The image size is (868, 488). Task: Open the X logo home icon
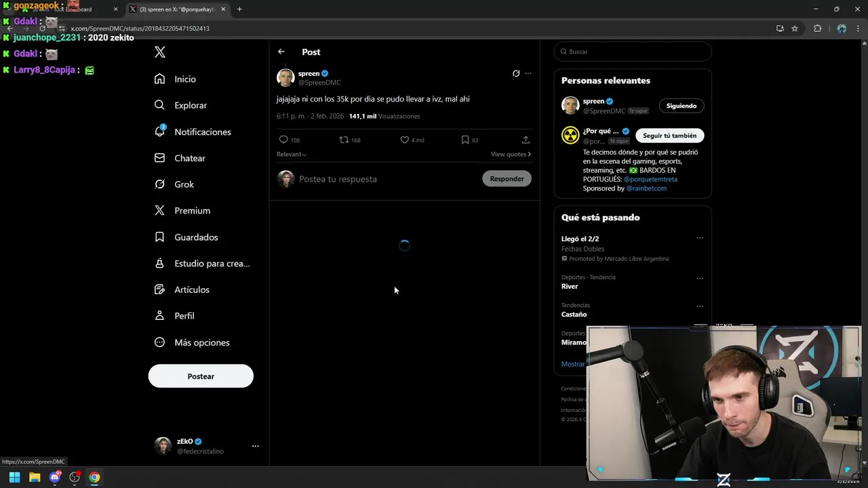(x=159, y=52)
